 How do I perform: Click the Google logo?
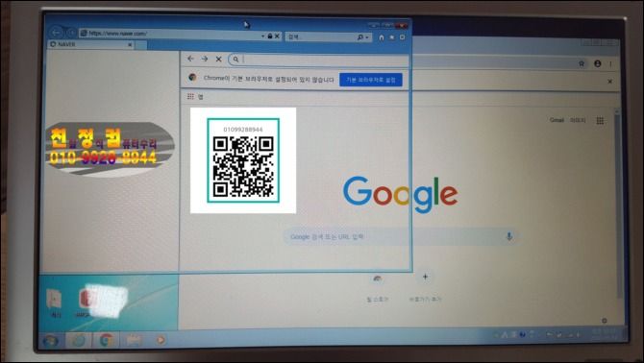point(400,194)
